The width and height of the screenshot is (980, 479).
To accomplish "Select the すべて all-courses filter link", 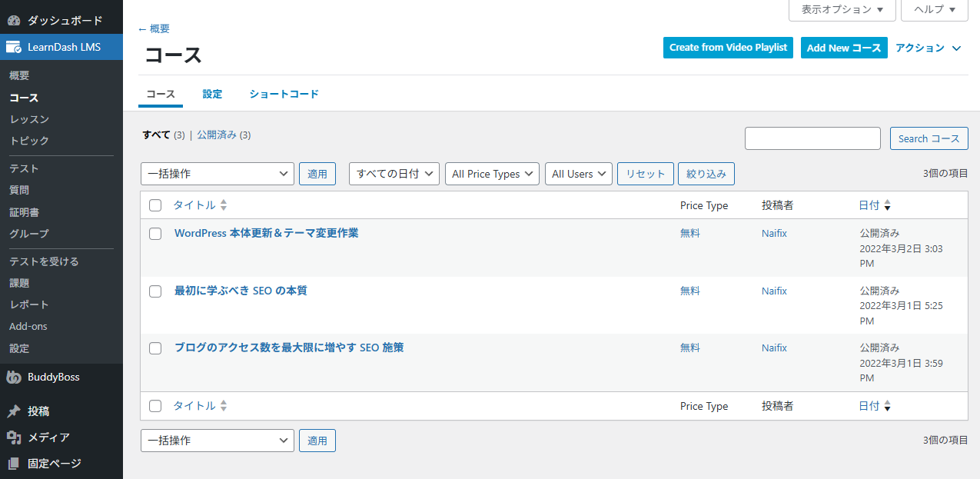I will (156, 135).
